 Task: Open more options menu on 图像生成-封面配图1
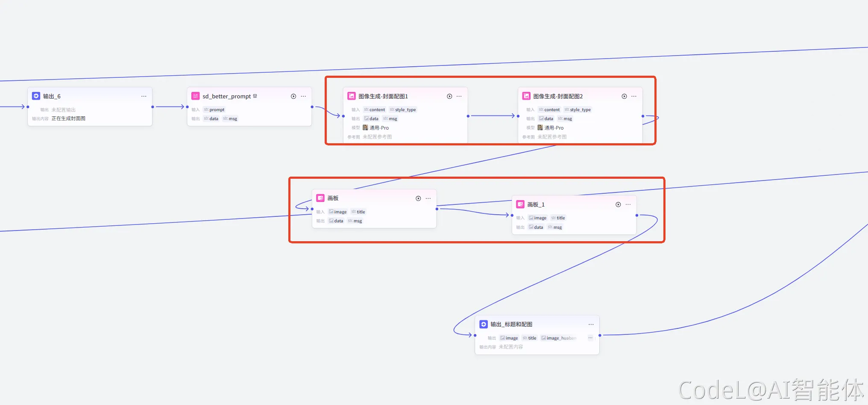tap(459, 96)
